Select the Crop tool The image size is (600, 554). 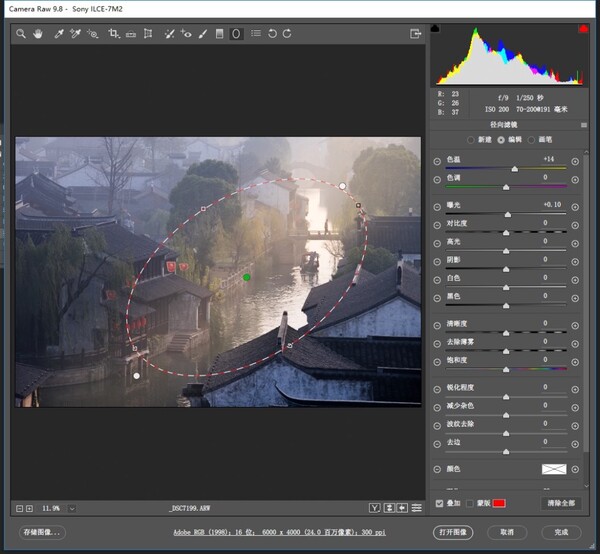pos(114,34)
